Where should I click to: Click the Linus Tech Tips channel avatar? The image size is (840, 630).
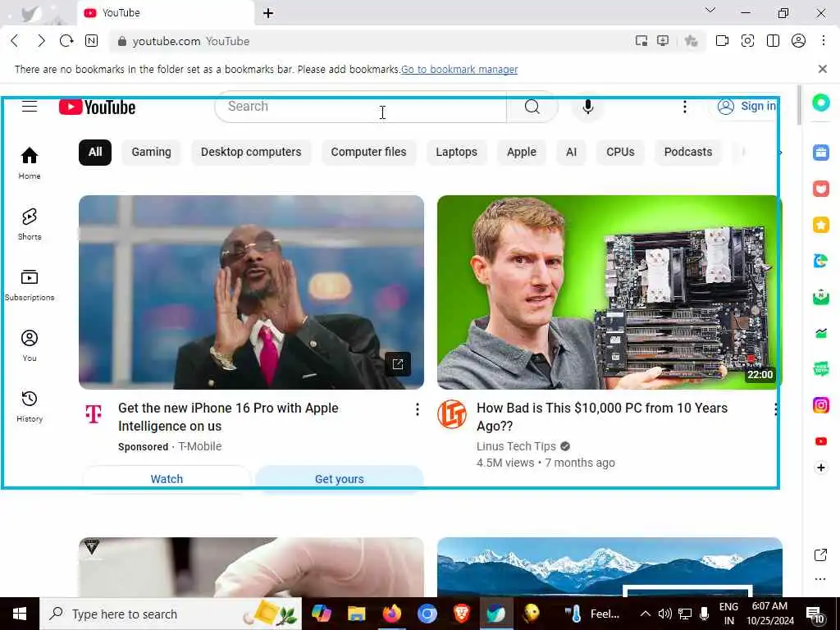452,414
